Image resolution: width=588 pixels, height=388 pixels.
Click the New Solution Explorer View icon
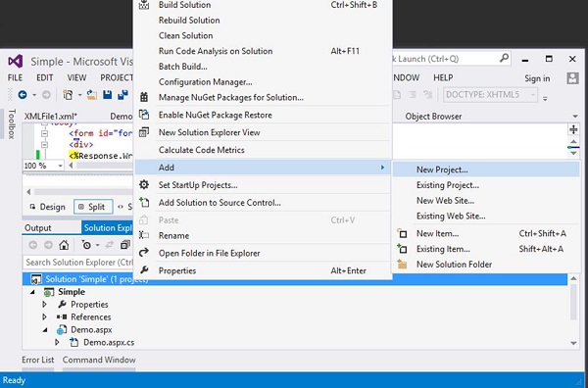click(144, 132)
